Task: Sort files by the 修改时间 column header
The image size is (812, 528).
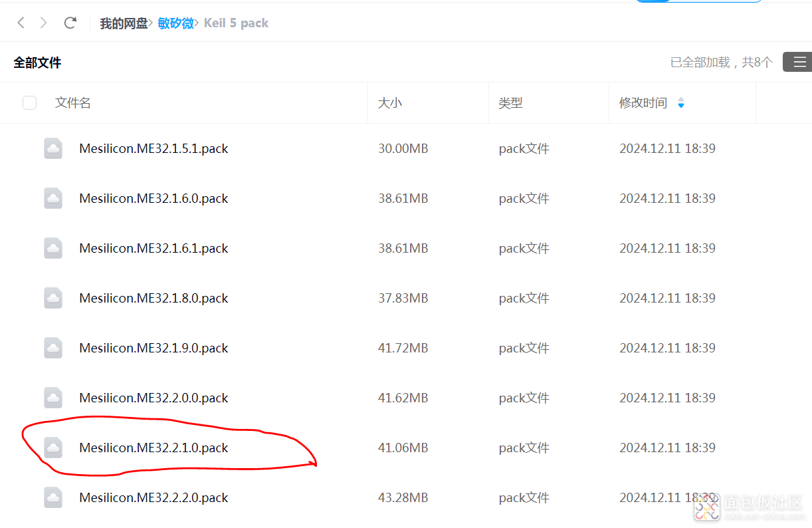Action: click(x=643, y=102)
